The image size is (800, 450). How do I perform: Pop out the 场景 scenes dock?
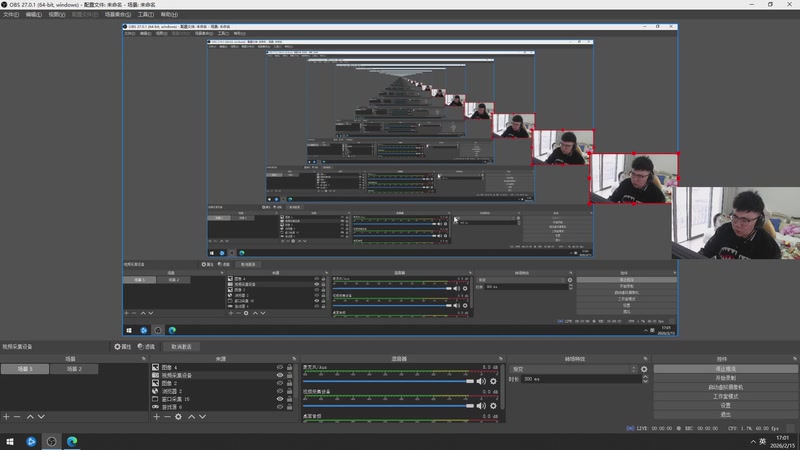pos(143,359)
